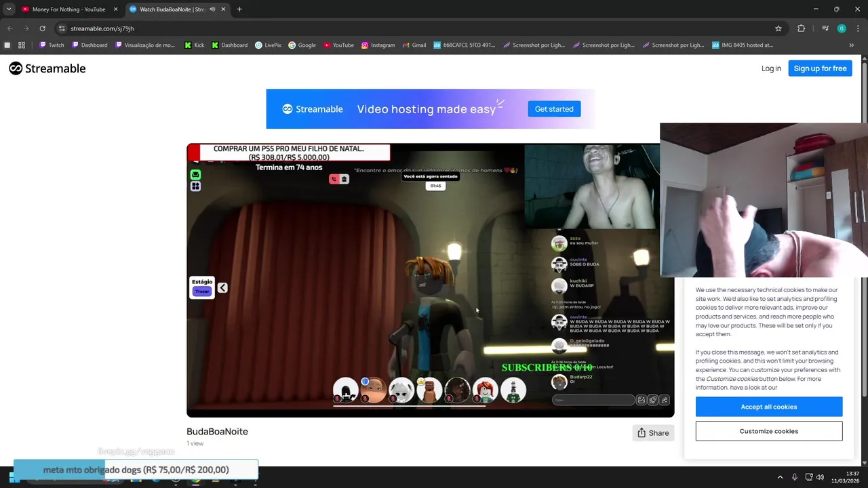Open the Kick bookmark
Viewport: 868px width, 488px height.
click(x=194, y=45)
